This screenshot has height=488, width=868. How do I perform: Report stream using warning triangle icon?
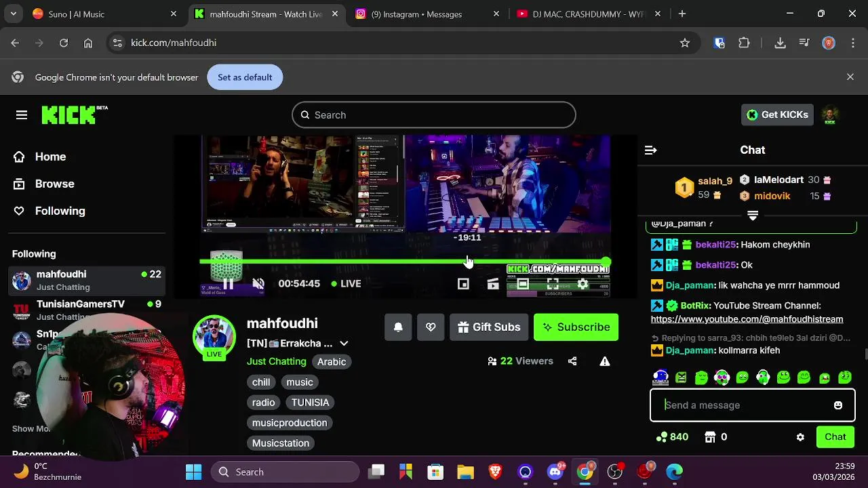(605, 361)
